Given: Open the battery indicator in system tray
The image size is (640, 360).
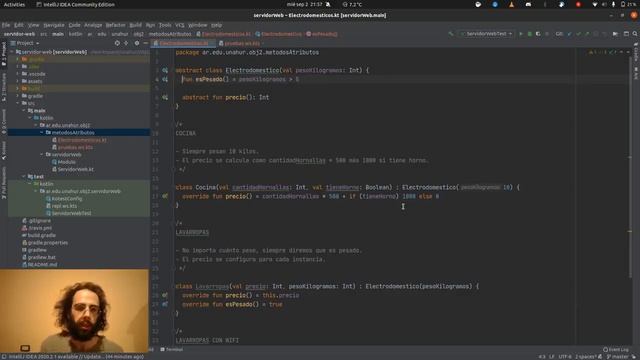Looking at the screenshot, I should (629, 4).
